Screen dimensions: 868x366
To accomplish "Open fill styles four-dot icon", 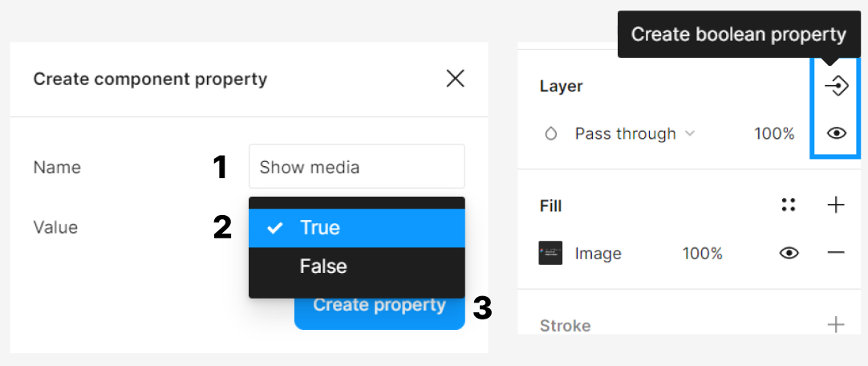I will click(x=788, y=205).
